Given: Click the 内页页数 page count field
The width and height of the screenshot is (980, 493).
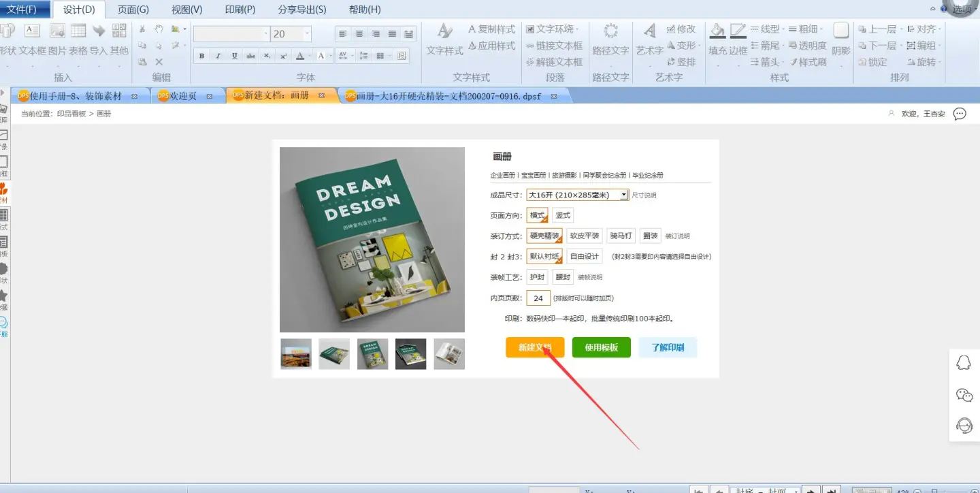Looking at the screenshot, I should click(538, 298).
